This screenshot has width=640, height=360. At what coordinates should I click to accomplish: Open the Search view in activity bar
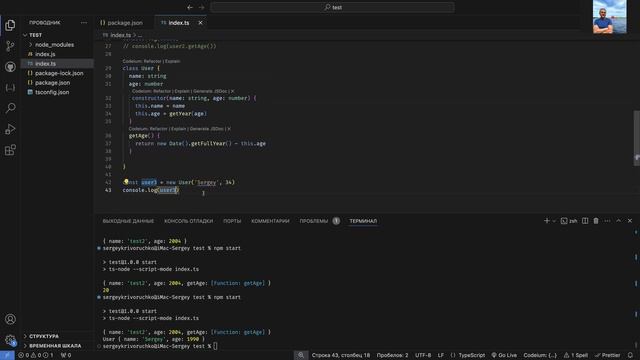pyautogui.click(x=10, y=108)
